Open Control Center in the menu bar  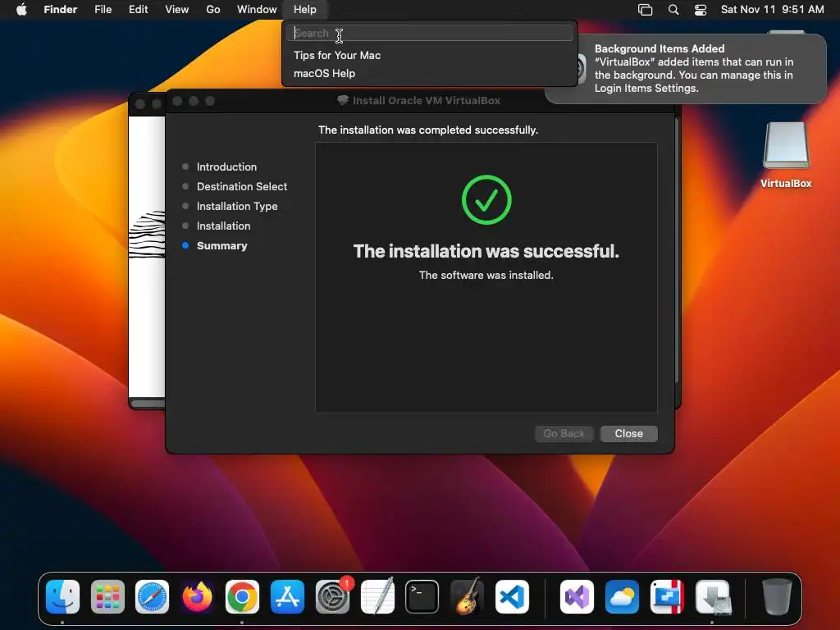(x=701, y=10)
